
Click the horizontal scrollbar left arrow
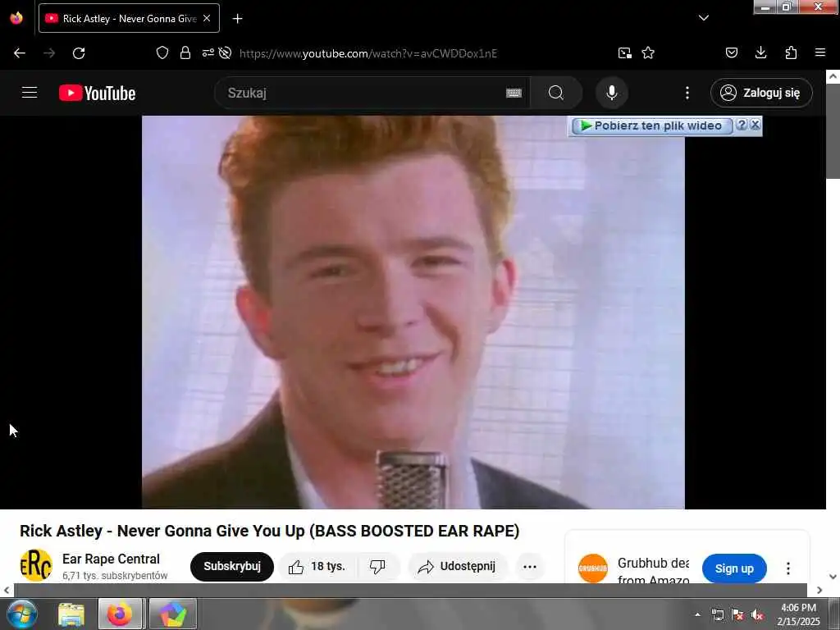(7, 590)
